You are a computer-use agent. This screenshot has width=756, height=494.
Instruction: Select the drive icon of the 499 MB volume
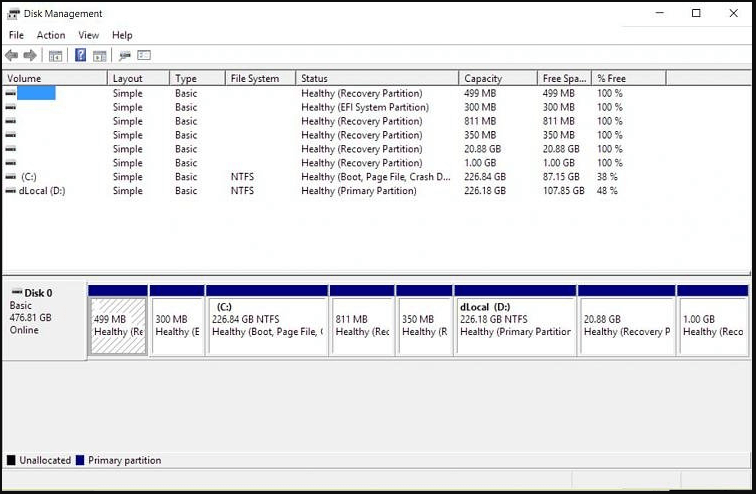[11, 93]
